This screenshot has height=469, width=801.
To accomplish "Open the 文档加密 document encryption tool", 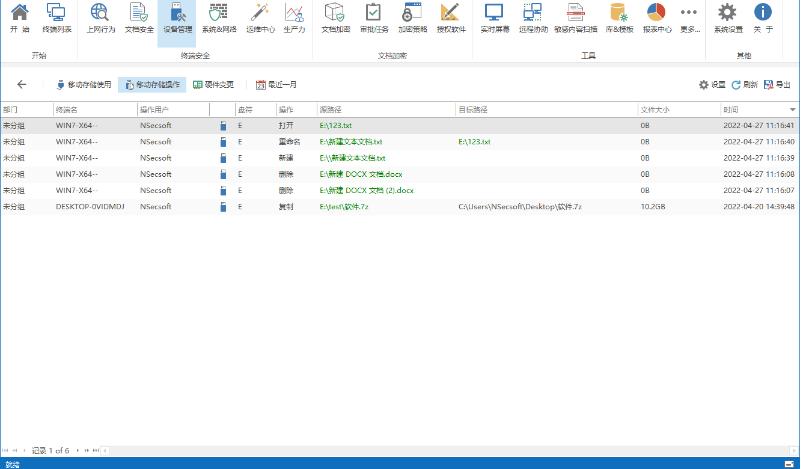I will click(x=334, y=17).
